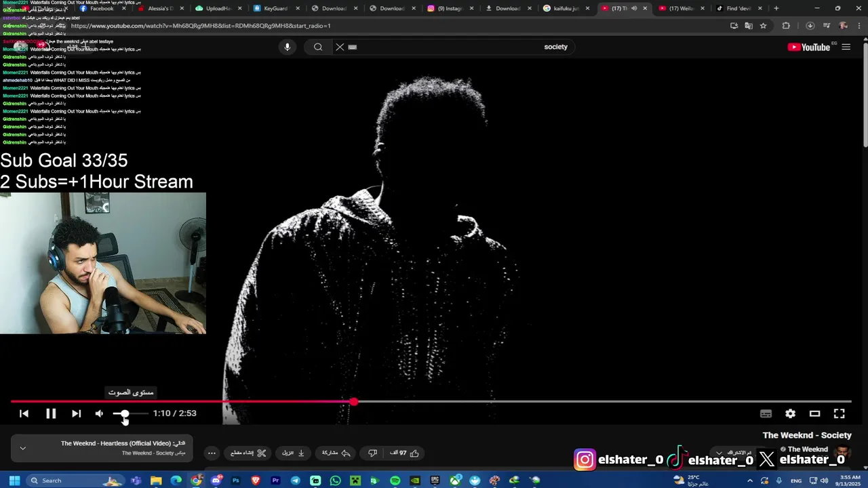868x488 pixels.
Task: Bookmark this page with the star icon
Action: [x=763, y=26]
